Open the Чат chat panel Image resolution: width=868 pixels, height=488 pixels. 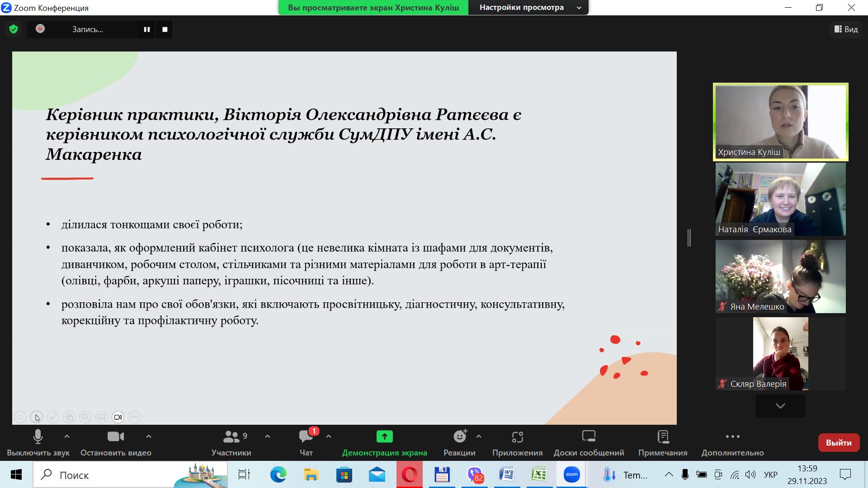tap(306, 443)
